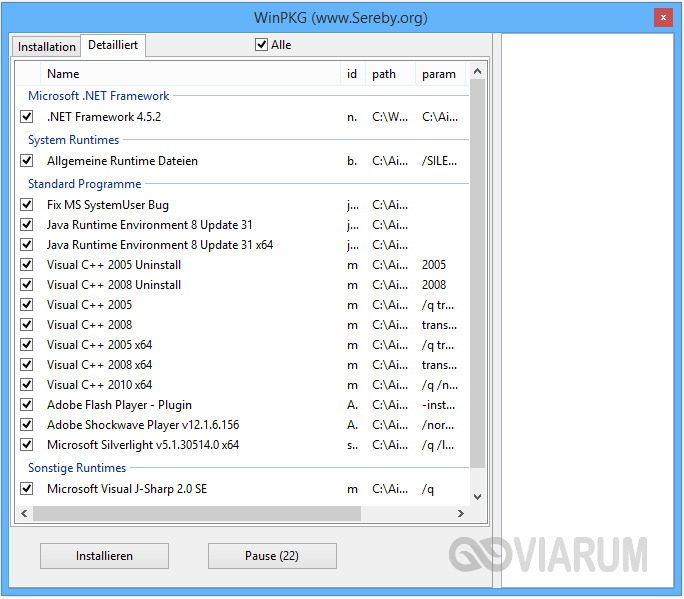
Task: Click the '2008' param cell
Action: tap(434, 285)
